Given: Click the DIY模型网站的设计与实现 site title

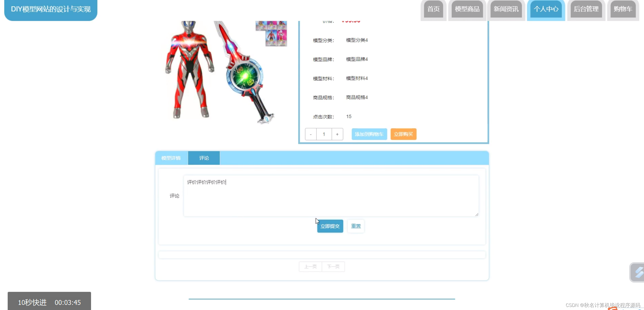Looking at the screenshot, I should point(51,9).
